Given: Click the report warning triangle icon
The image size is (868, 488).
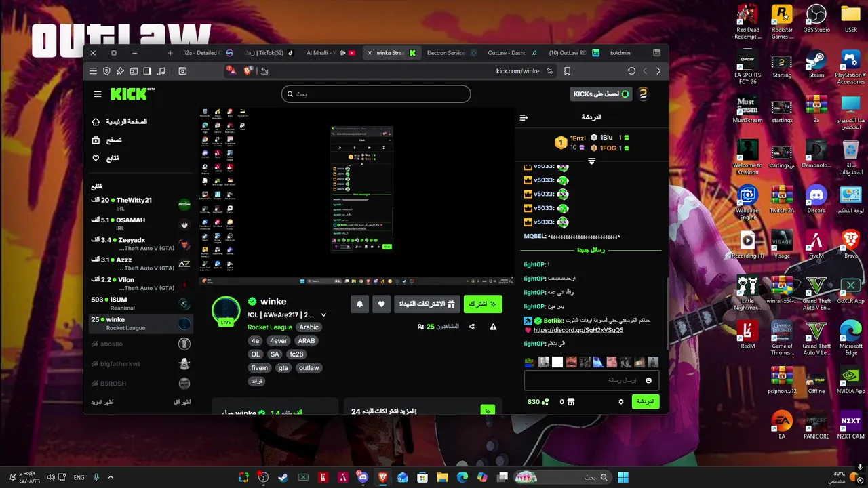Looking at the screenshot, I should (x=493, y=327).
